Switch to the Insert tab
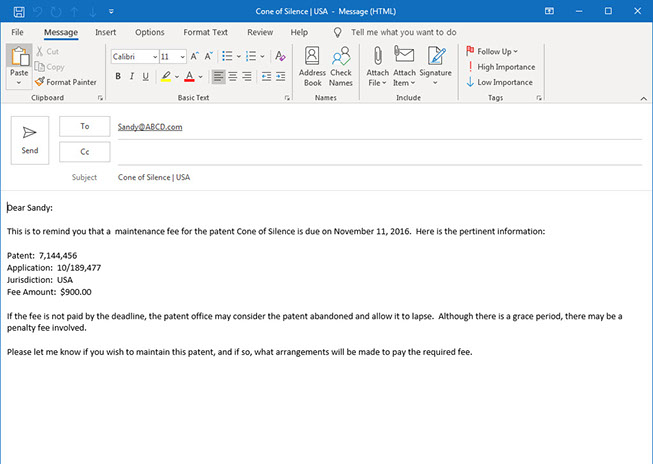653x464 pixels. 105,32
